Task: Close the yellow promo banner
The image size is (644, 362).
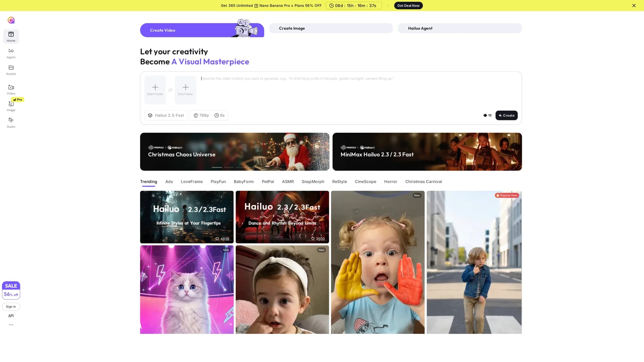Action: (634, 6)
